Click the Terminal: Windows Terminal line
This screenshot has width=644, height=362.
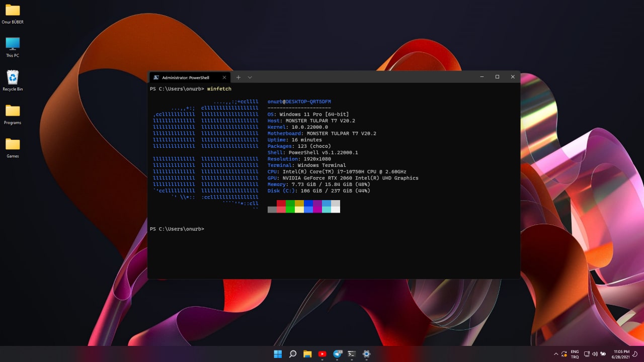(x=307, y=165)
